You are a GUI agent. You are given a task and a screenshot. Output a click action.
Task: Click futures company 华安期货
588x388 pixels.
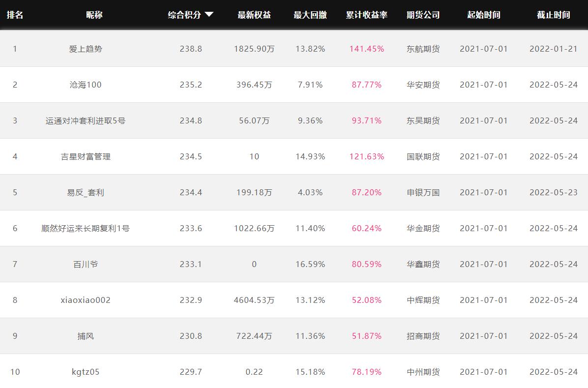423,85
